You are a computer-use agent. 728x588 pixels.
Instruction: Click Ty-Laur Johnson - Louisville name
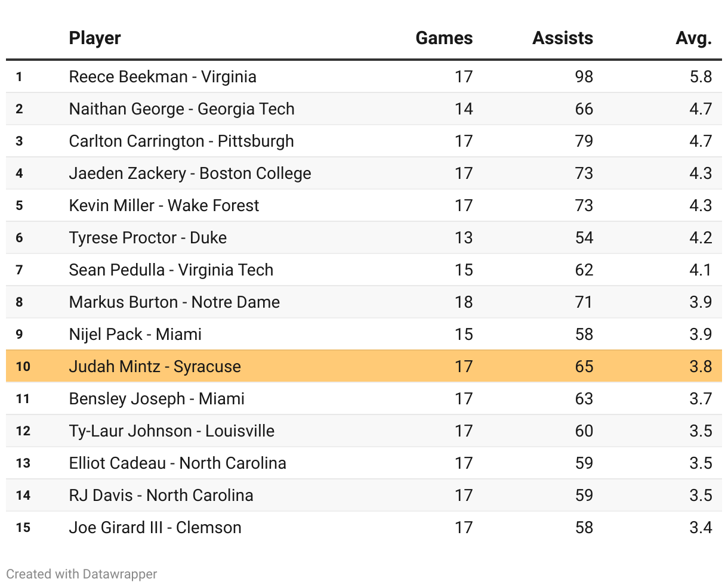coord(171,431)
